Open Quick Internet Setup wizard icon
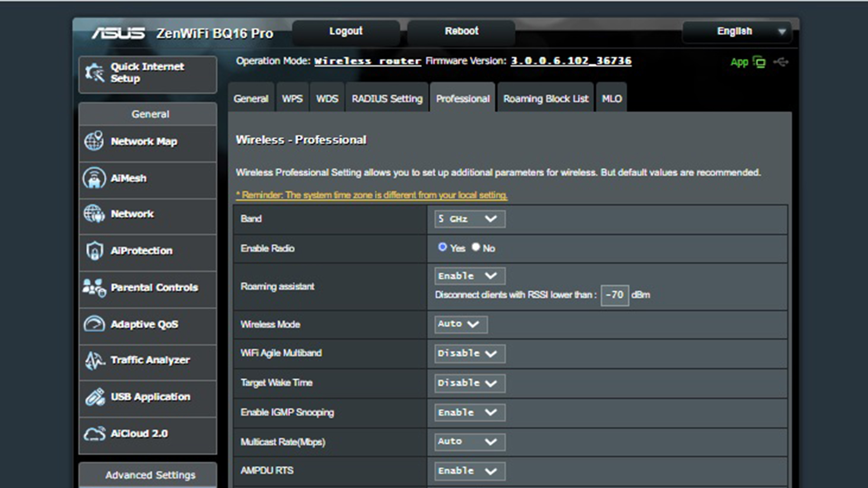The width and height of the screenshot is (868, 488). (95, 73)
